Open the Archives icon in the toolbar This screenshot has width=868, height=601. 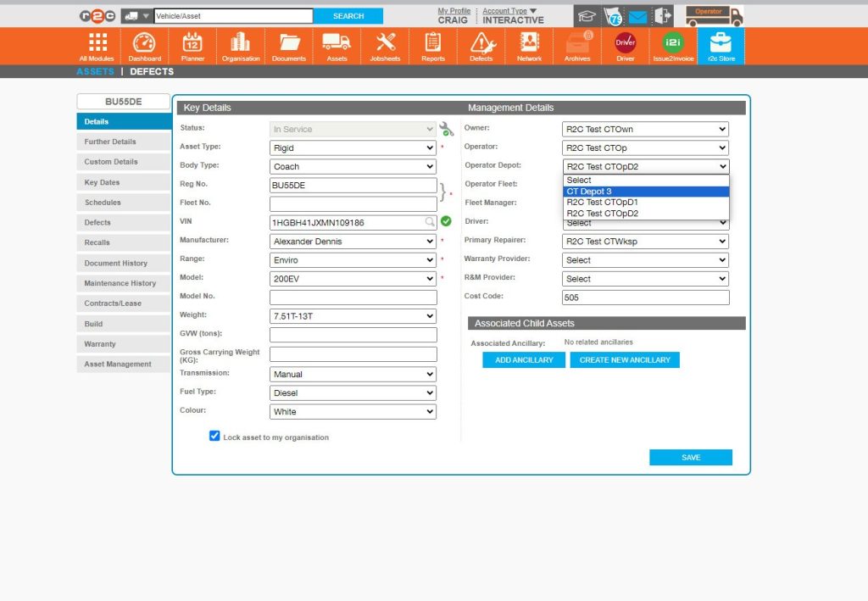tap(577, 44)
